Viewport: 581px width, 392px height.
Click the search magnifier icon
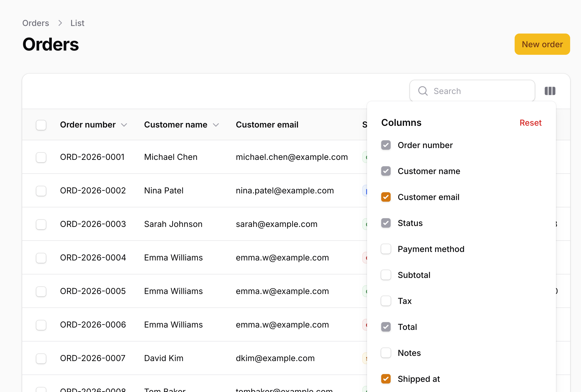click(x=423, y=91)
